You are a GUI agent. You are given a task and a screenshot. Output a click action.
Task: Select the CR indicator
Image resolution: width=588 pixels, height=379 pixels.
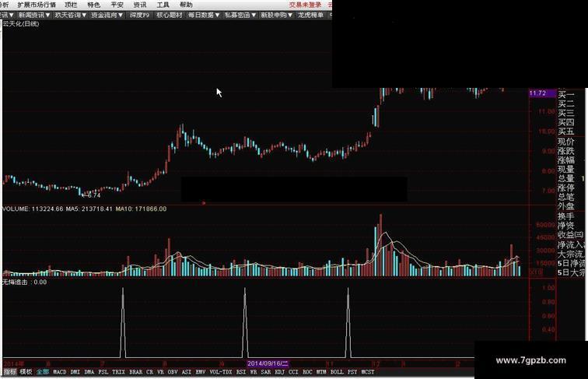[x=149, y=372]
